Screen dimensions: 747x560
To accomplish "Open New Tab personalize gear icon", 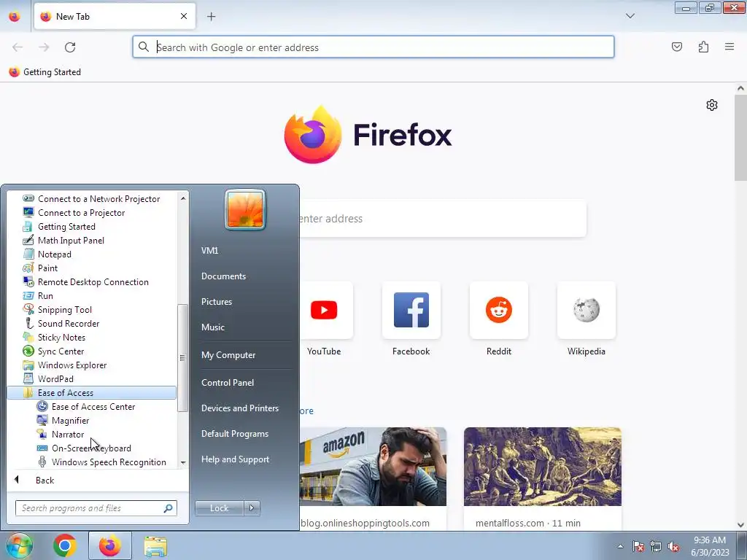I will point(712,105).
